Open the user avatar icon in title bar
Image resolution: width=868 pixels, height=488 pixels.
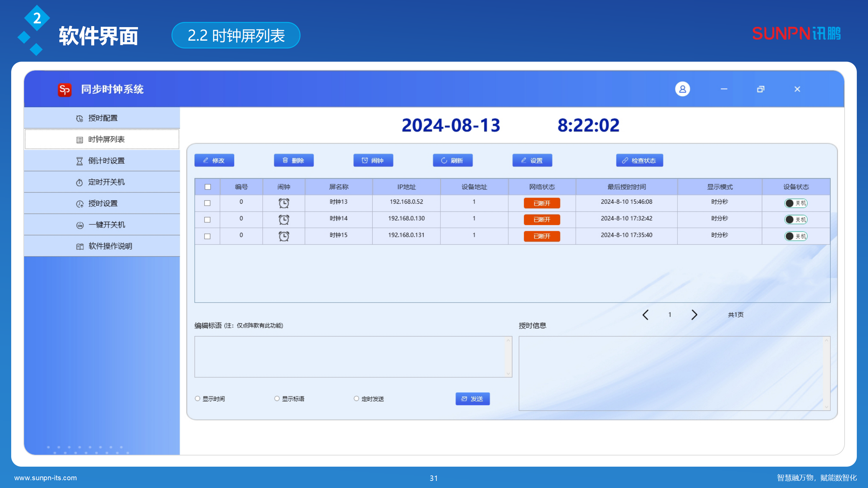coord(683,89)
